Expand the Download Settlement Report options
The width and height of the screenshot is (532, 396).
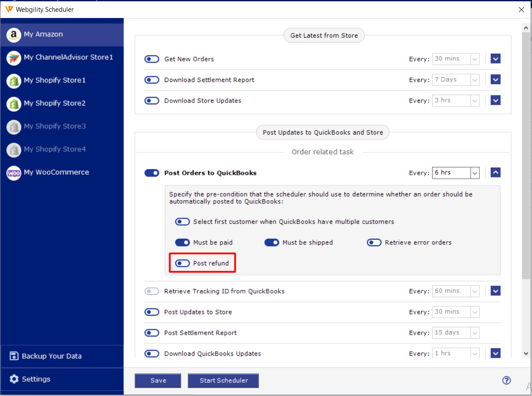tap(495, 80)
